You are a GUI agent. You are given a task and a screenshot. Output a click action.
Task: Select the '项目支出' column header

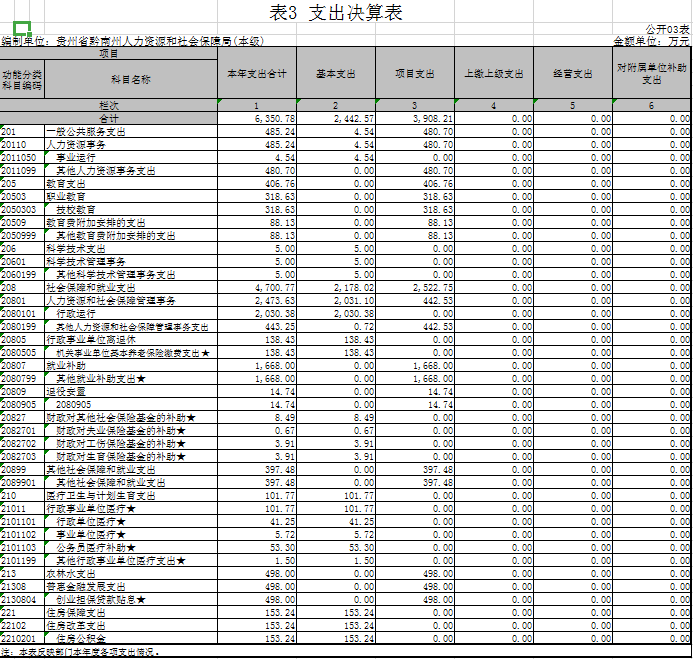(415, 73)
